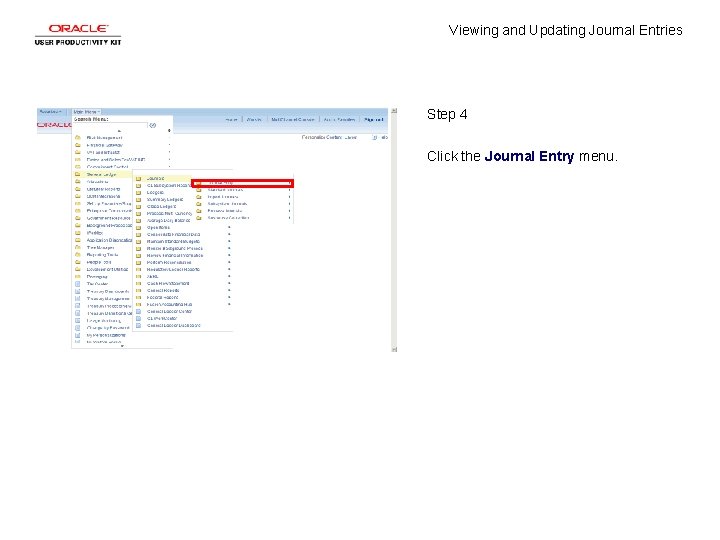The height and width of the screenshot is (540, 720).
Task: Click the Ledgers folder icon
Action: (x=138, y=192)
